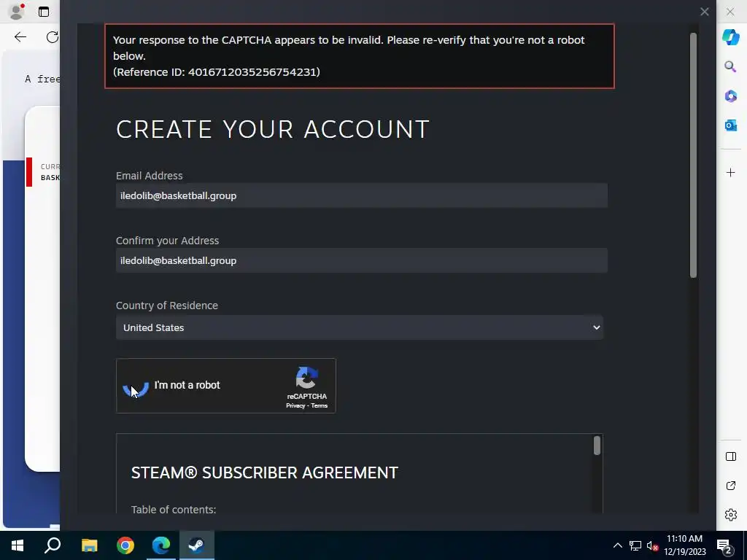The image size is (747, 560).
Task: Click the Table of contents text
Action: click(x=174, y=509)
